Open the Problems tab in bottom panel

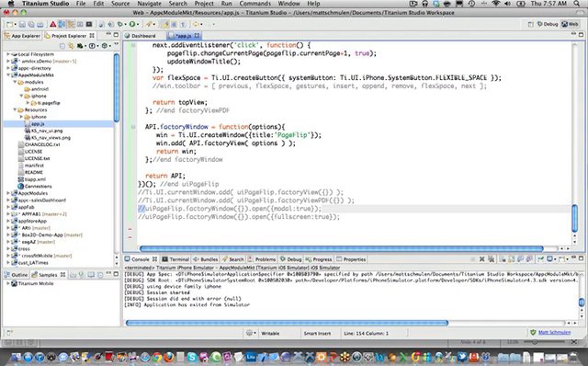pyautogui.click(x=262, y=259)
